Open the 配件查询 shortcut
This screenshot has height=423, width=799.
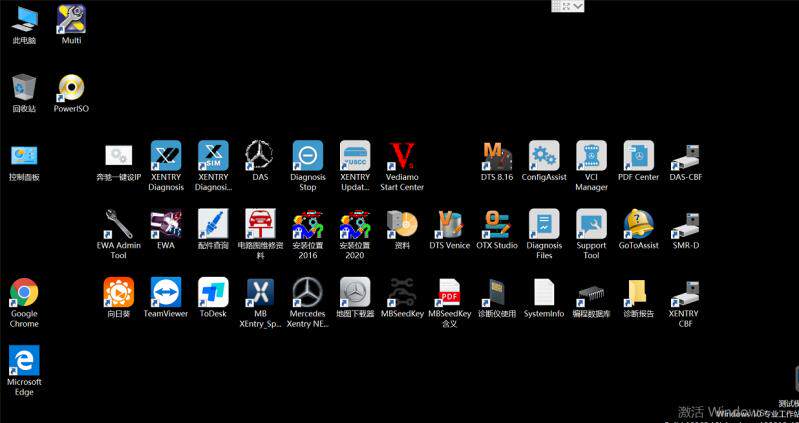pos(214,224)
